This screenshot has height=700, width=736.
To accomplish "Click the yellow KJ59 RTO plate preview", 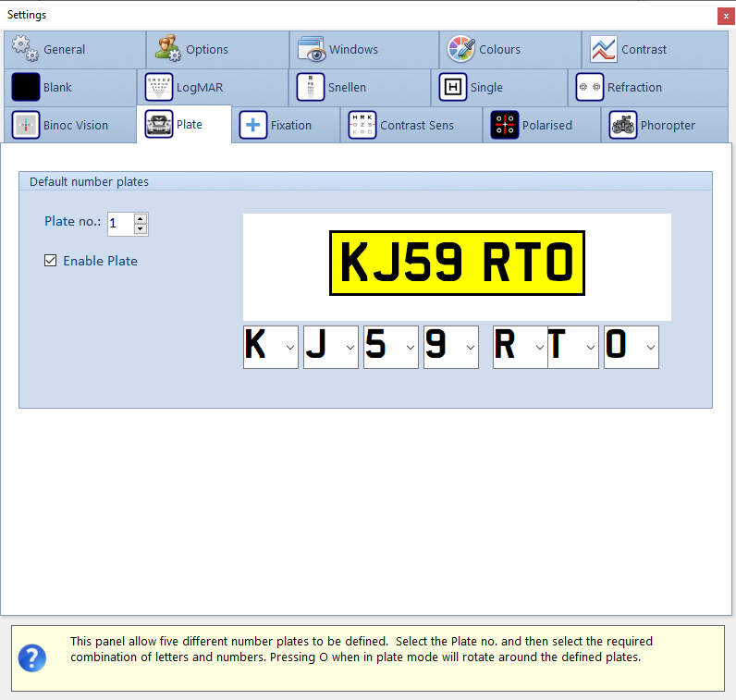I will click(457, 264).
